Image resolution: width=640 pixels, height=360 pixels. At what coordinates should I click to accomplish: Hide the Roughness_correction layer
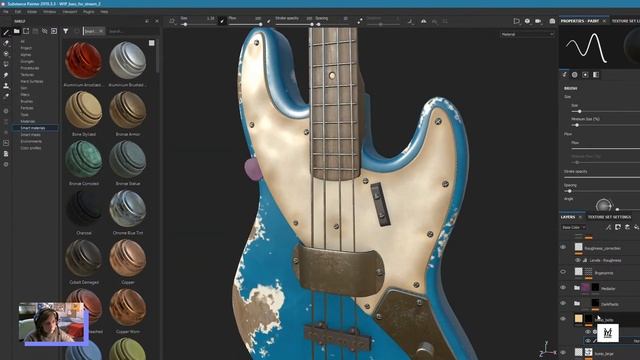pyautogui.click(x=563, y=247)
